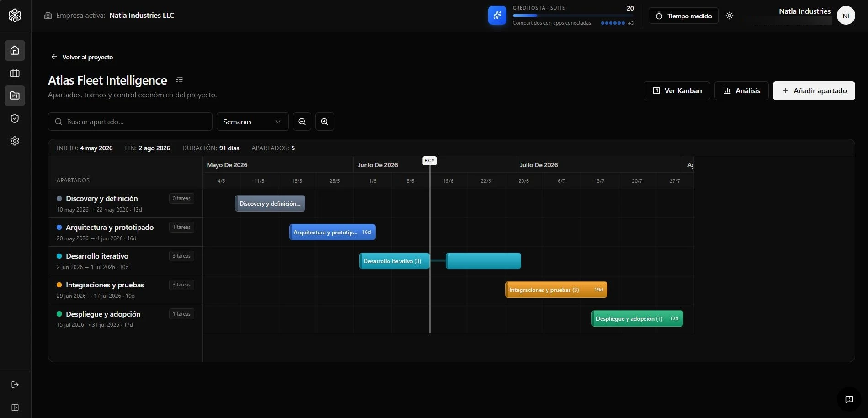This screenshot has height=418, width=868.
Task: Click the blue Arquitectura y prototip Gantt bar
Action: [x=332, y=232]
